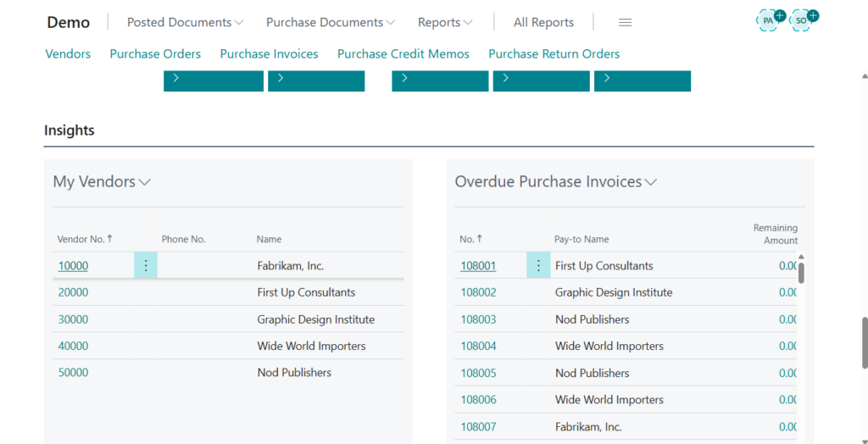
Task: Go to All Reports
Action: 543,23
